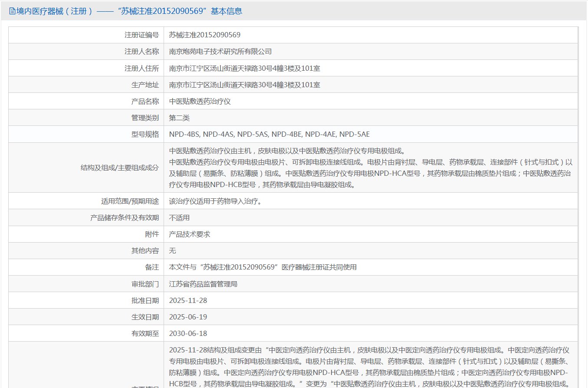Click the 生产地址 label
The image size is (588, 388).
point(145,85)
